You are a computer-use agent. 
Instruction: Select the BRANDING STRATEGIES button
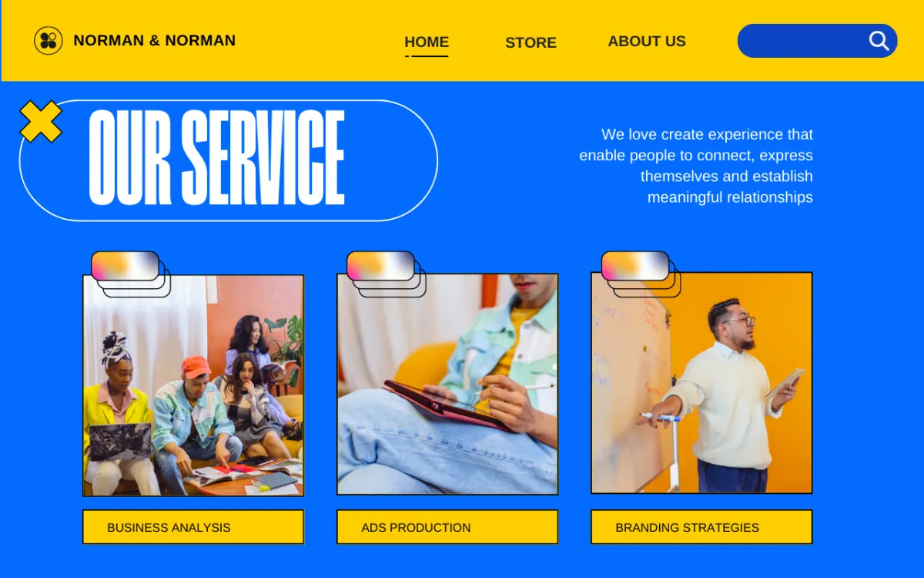(701, 527)
